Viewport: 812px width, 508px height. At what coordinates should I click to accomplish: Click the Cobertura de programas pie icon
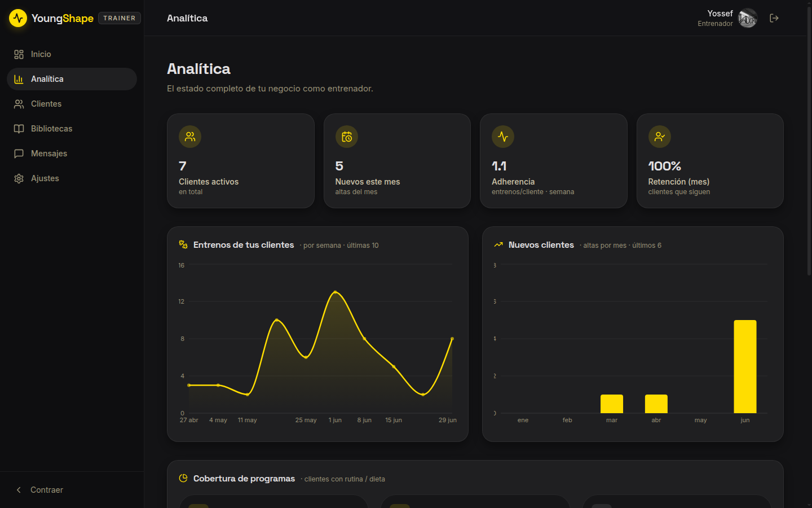point(183,478)
